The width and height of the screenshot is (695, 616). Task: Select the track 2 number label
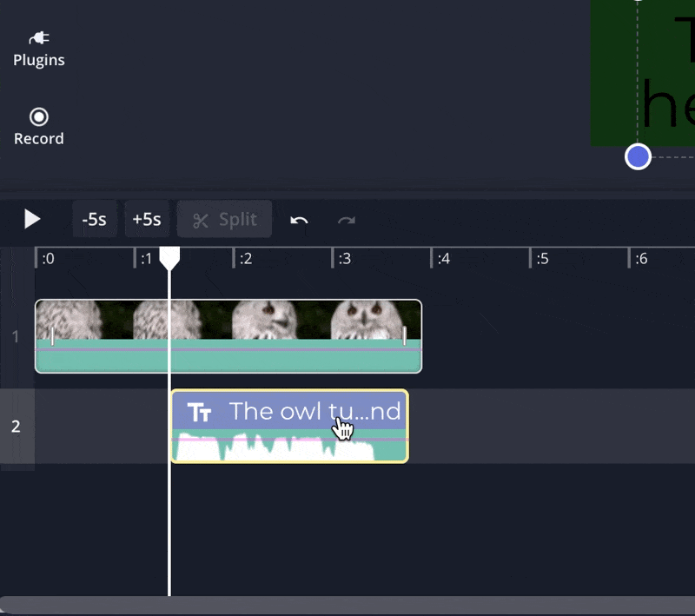(x=16, y=426)
